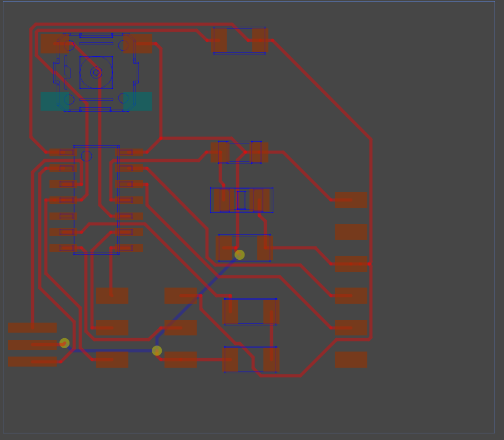The height and width of the screenshot is (440, 504).
Task: Select the horizontal blue trace between the lower vias
Action: [112, 350]
